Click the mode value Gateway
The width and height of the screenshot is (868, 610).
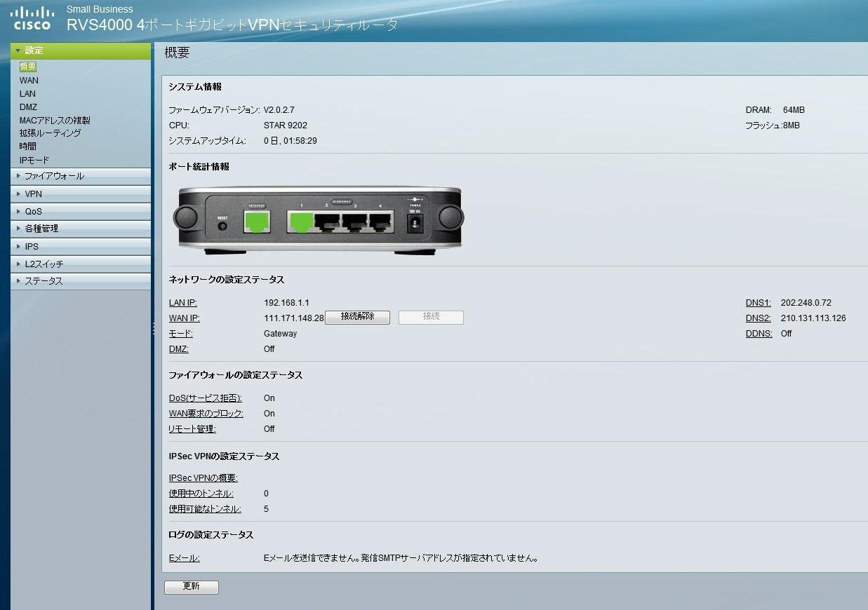point(281,334)
